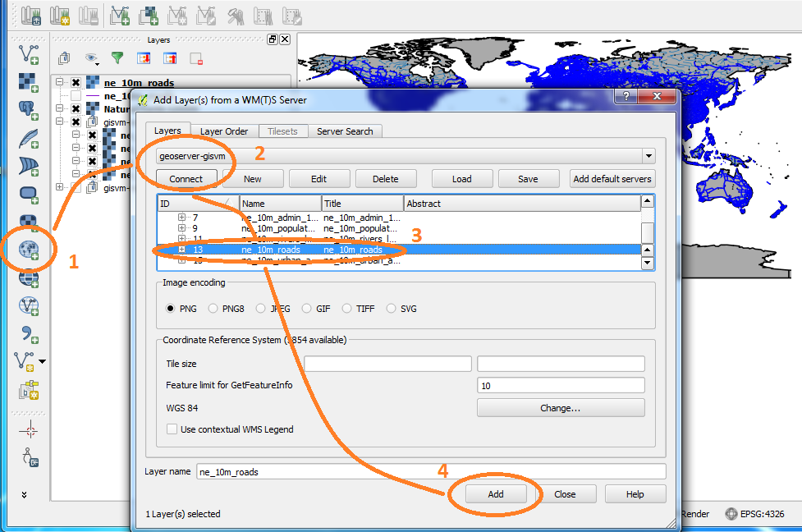Open the New Layer dropdown arrow in left toolbar

43,362
